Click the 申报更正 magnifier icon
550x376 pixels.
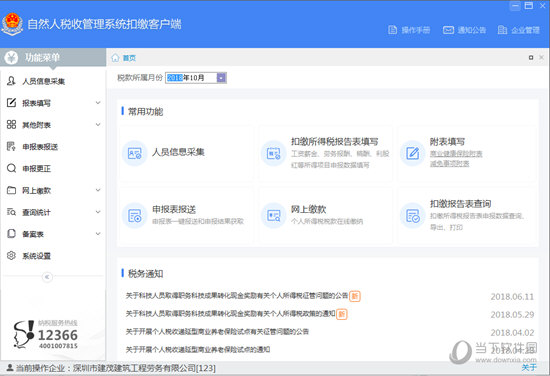11,168
